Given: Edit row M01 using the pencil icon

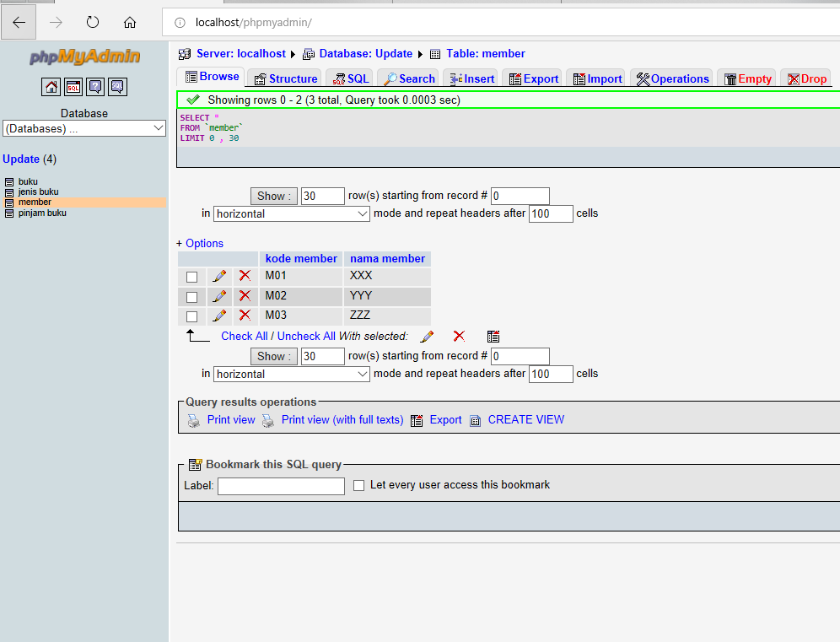Looking at the screenshot, I should pos(221,276).
